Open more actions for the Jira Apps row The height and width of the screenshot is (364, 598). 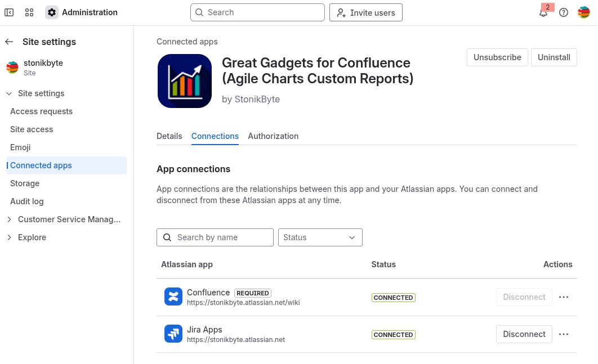pos(564,334)
